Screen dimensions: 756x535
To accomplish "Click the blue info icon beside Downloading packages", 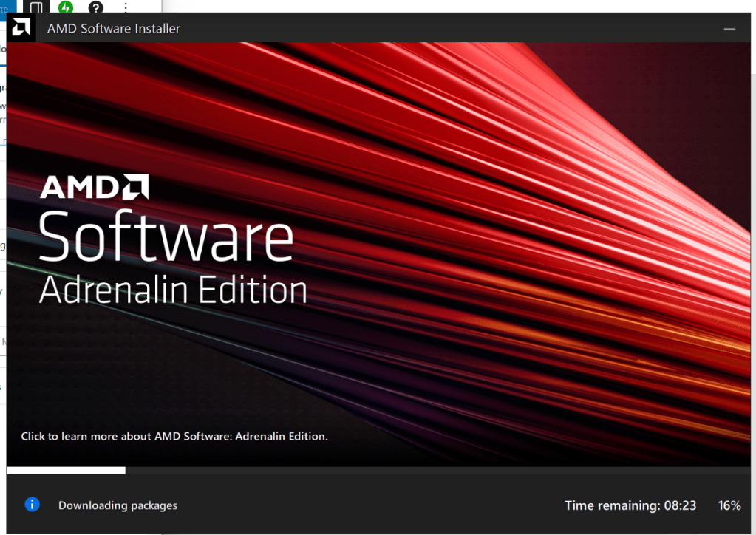I will 33,505.
